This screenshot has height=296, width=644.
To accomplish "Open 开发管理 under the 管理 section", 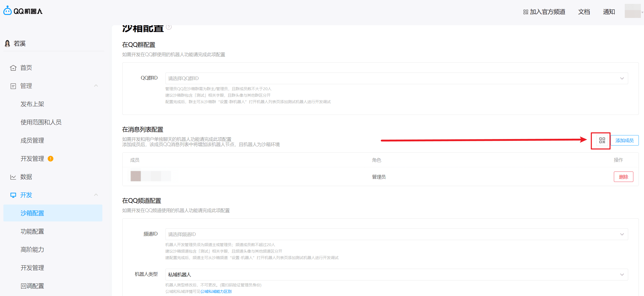I will pyautogui.click(x=32, y=159).
